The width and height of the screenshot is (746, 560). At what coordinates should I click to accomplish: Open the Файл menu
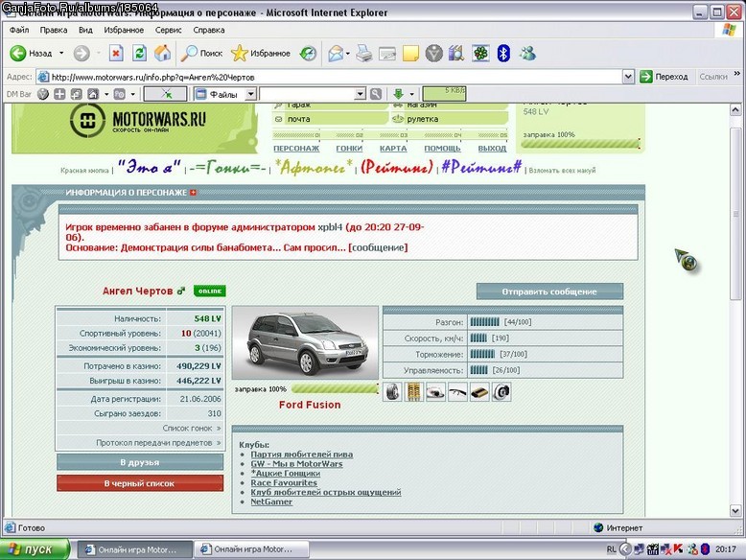click(19, 30)
